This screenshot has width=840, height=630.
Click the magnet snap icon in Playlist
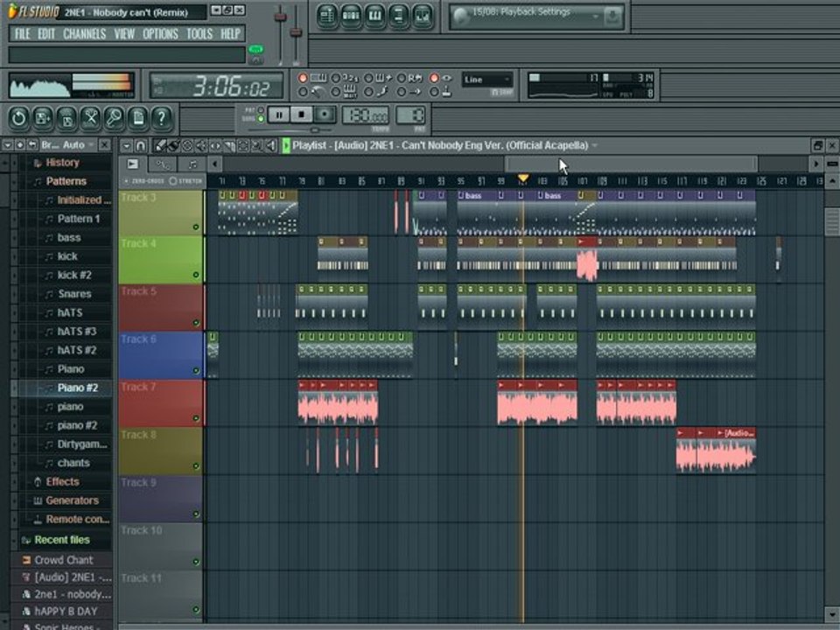coord(140,146)
